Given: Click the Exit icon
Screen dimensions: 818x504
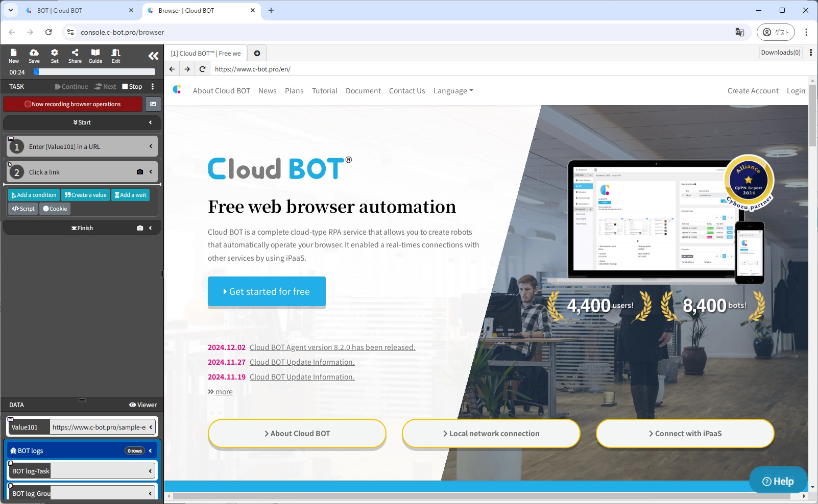Looking at the screenshot, I should pyautogui.click(x=116, y=56).
